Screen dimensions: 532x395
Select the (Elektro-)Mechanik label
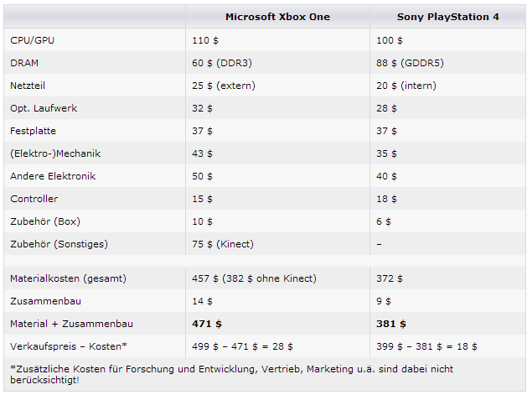pyautogui.click(x=55, y=153)
